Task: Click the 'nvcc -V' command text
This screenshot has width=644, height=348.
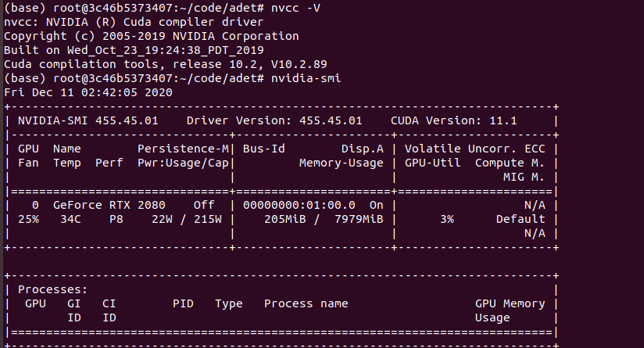Action: tap(295, 9)
